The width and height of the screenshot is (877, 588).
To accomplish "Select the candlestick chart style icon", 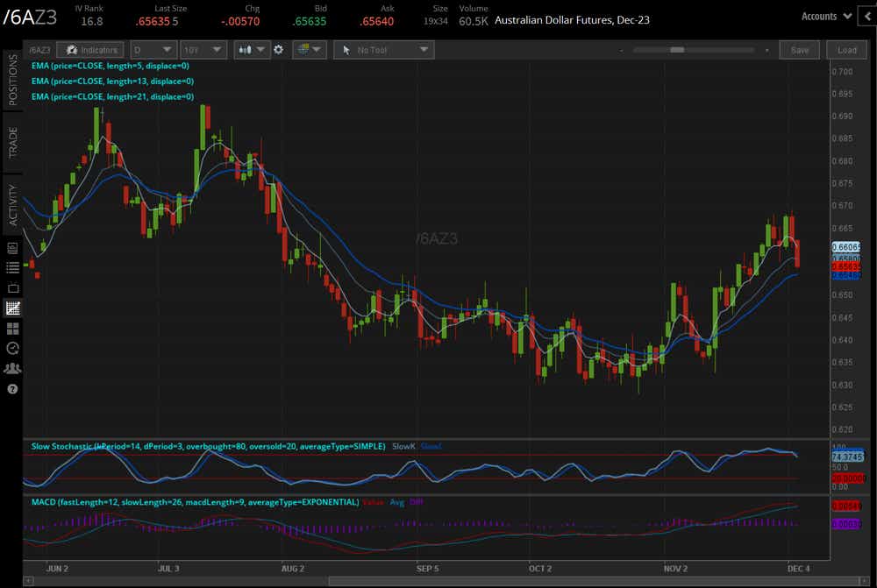I will 248,50.
